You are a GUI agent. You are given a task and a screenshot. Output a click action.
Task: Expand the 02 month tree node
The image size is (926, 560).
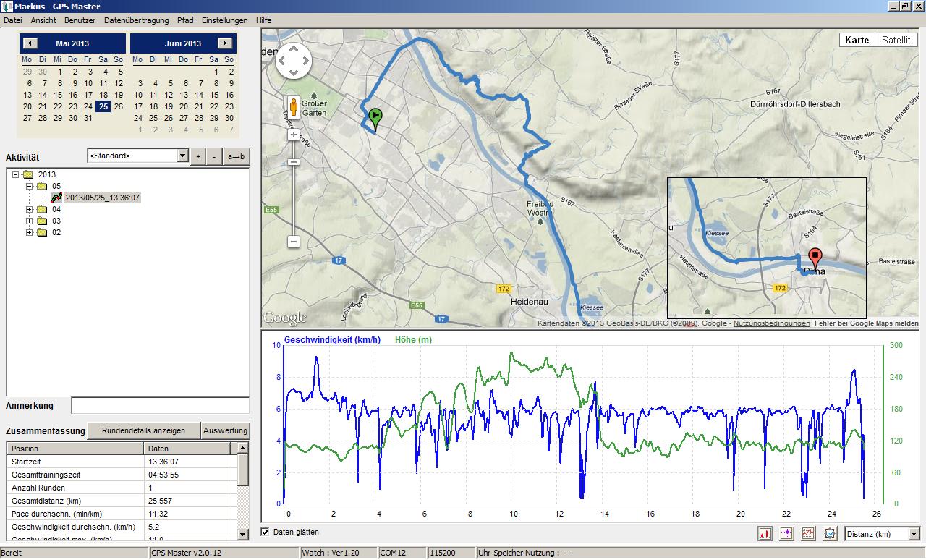[30, 232]
